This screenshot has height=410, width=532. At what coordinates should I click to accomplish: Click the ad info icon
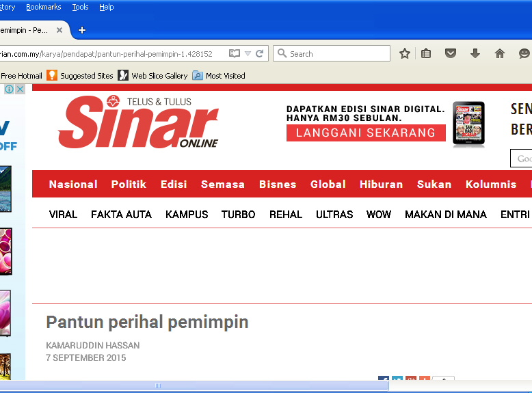point(9,90)
